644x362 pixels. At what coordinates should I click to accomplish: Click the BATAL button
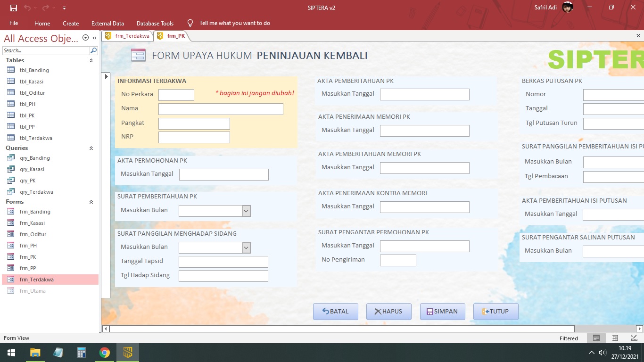click(336, 312)
